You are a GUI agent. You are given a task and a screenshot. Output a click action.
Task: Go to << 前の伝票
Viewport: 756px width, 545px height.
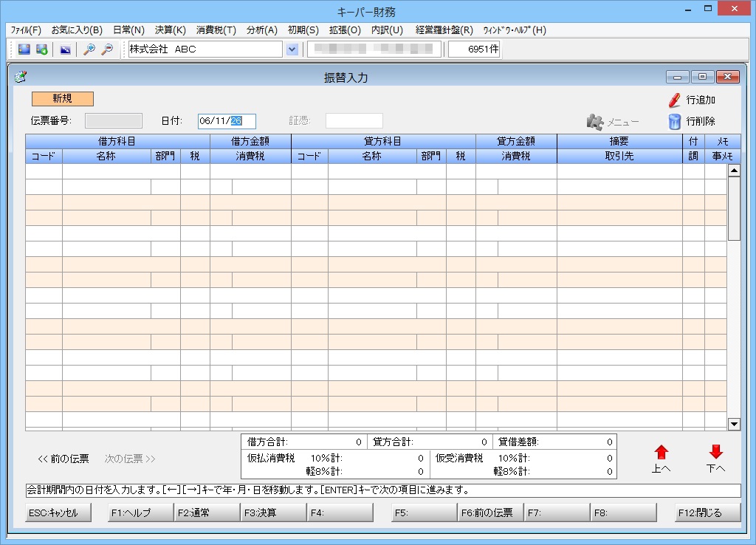pos(63,459)
